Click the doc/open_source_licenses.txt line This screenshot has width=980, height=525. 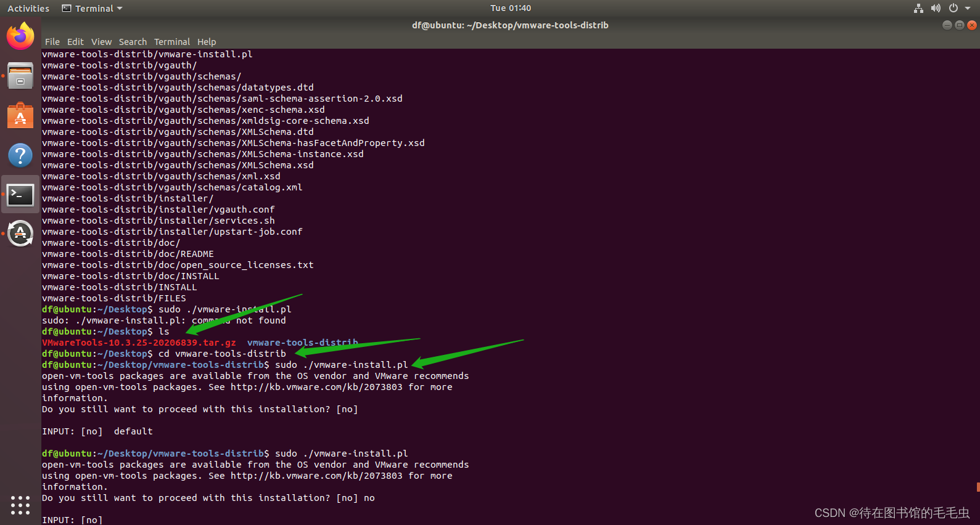pos(178,265)
